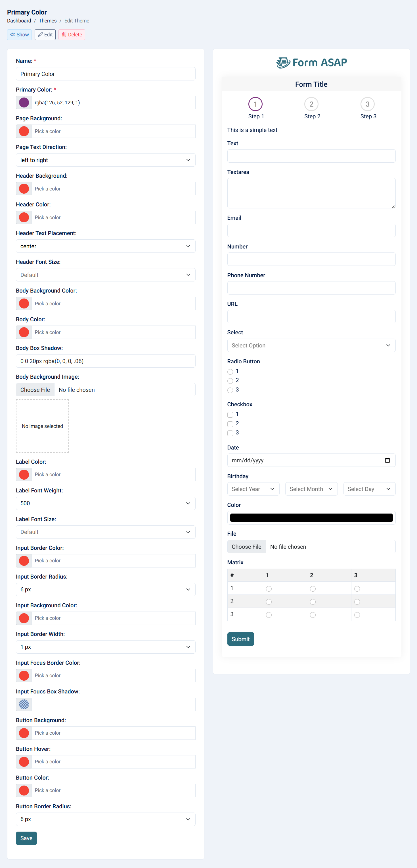Screen dimensions: 417x868
Task: Click the trash icon on Delete button
Action: pos(64,35)
